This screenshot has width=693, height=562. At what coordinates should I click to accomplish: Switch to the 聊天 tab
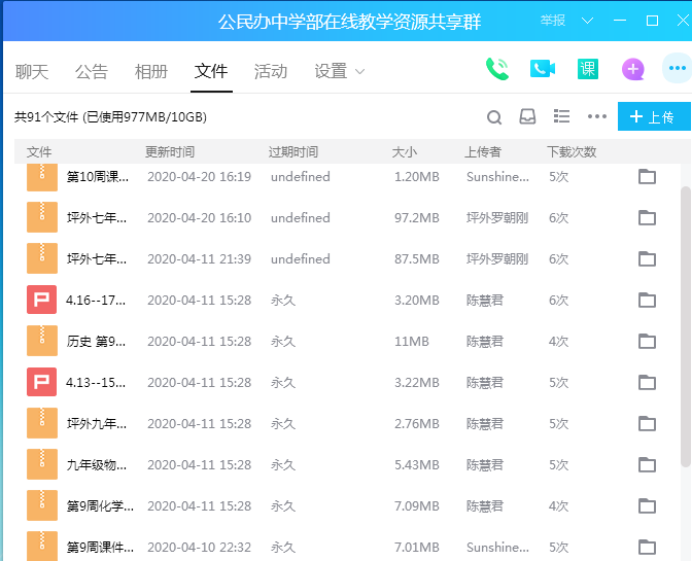click(32, 71)
